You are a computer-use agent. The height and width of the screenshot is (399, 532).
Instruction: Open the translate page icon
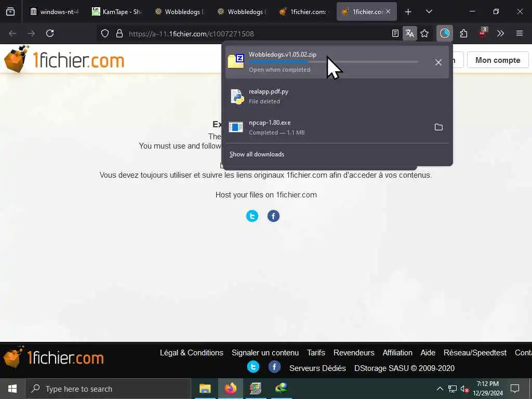pos(410,33)
